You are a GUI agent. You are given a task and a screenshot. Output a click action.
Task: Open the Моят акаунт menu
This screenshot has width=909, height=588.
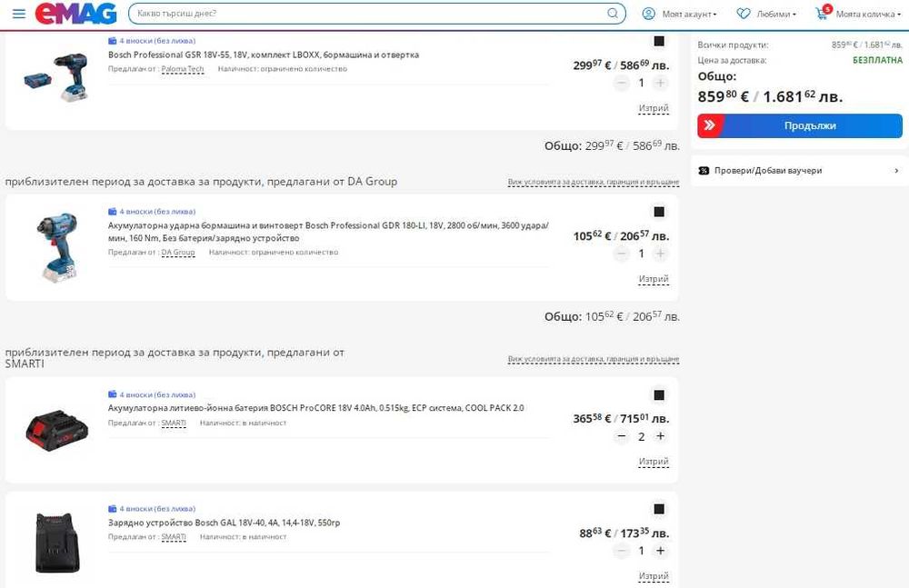pyautogui.click(x=689, y=14)
